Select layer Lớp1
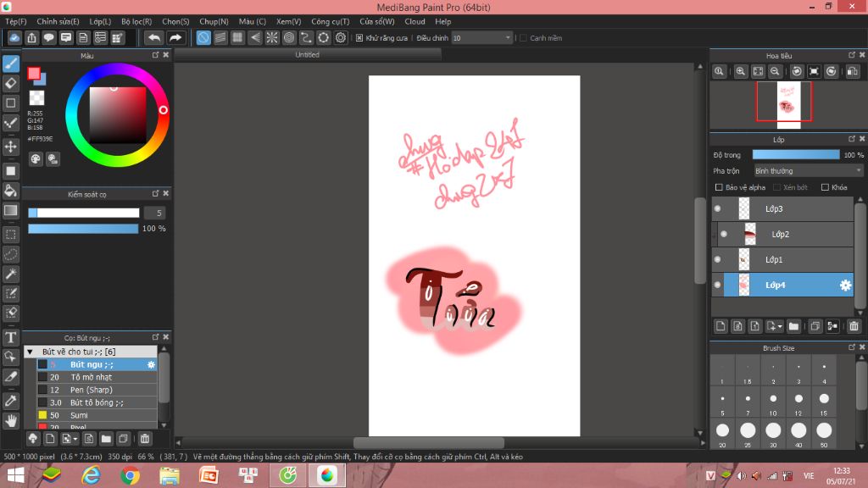The width and height of the screenshot is (868, 488). coord(782,259)
